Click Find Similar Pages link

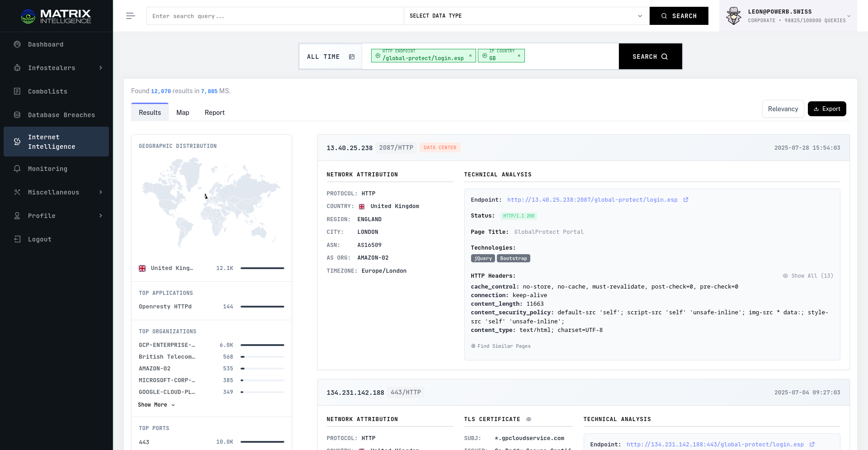[x=501, y=346]
